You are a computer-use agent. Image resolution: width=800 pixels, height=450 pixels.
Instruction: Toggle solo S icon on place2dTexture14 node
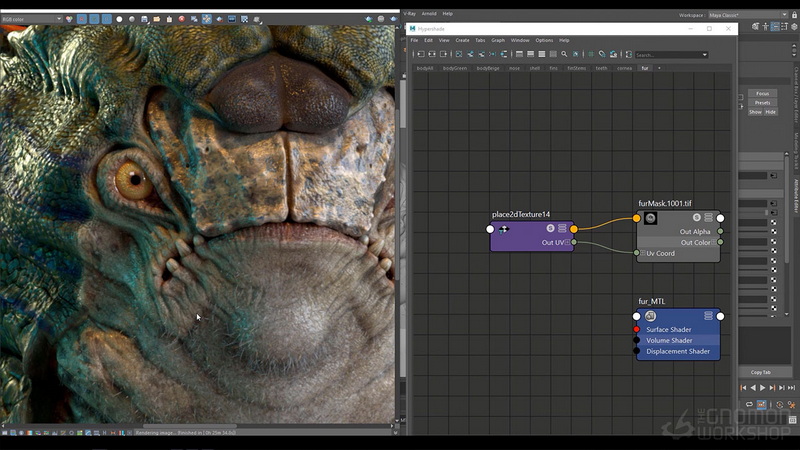click(551, 228)
